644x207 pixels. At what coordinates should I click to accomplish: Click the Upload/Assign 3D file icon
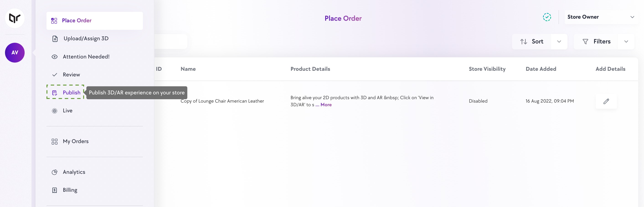(x=55, y=39)
